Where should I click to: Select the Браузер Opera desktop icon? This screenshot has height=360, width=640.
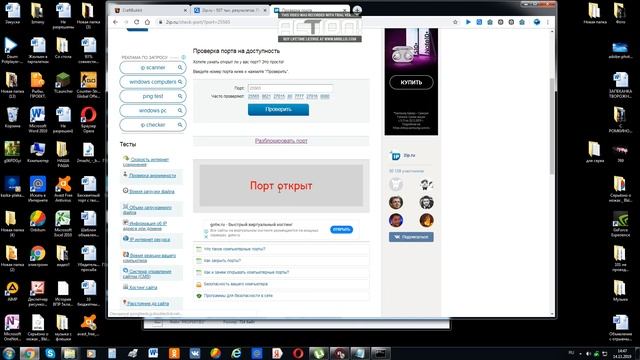point(88,119)
